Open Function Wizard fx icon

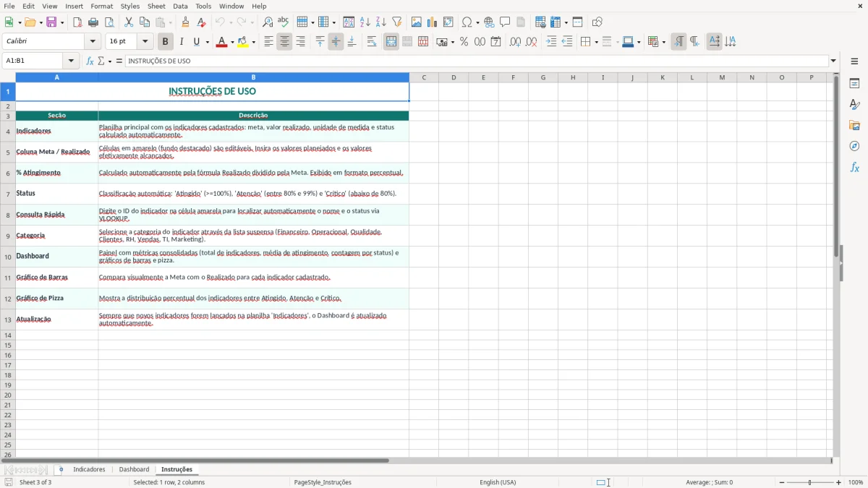(x=90, y=61)
